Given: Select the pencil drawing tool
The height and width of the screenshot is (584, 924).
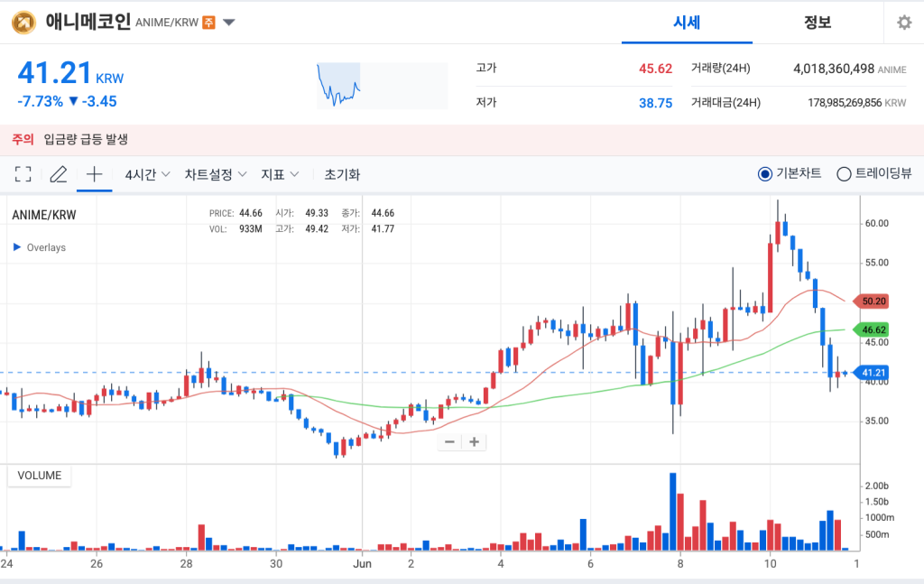Looking at the screenshot, I should click(59, 174).
